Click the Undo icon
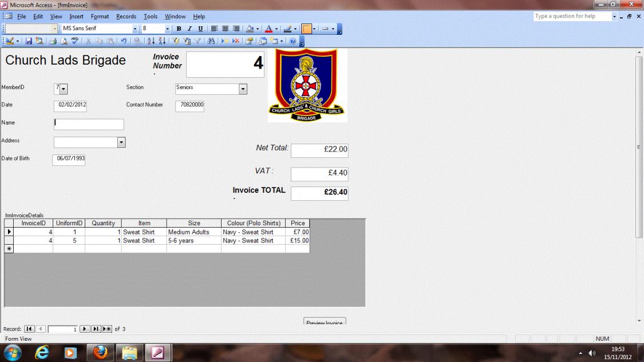The height and width of the screenshot is (362, 644). [123, 41]
